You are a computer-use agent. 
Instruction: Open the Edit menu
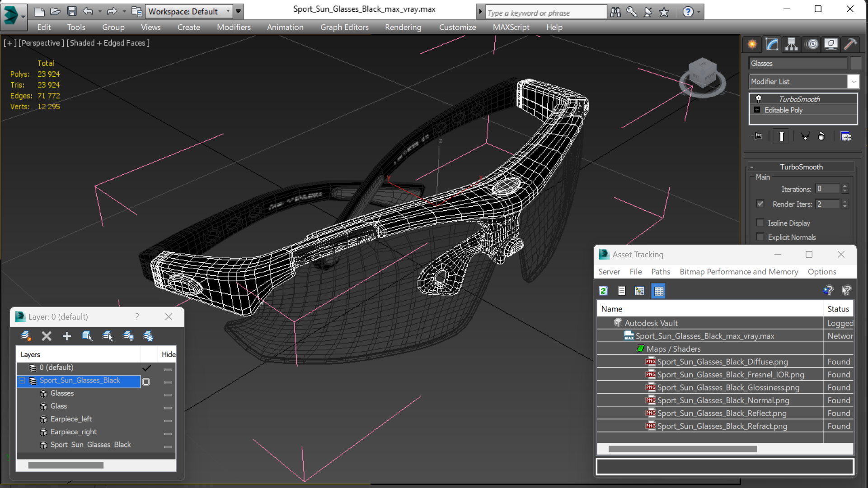pos(44,27)
